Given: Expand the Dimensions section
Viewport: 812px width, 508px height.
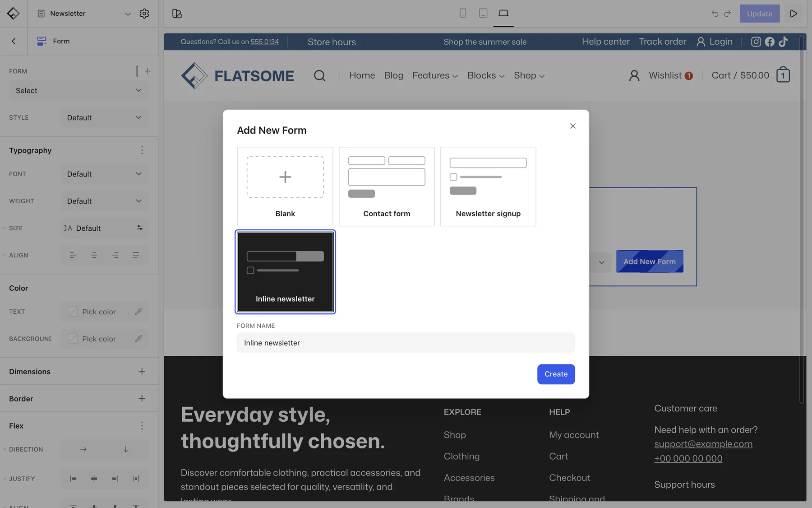Looking at the screenshot, I should click(142, 372).
